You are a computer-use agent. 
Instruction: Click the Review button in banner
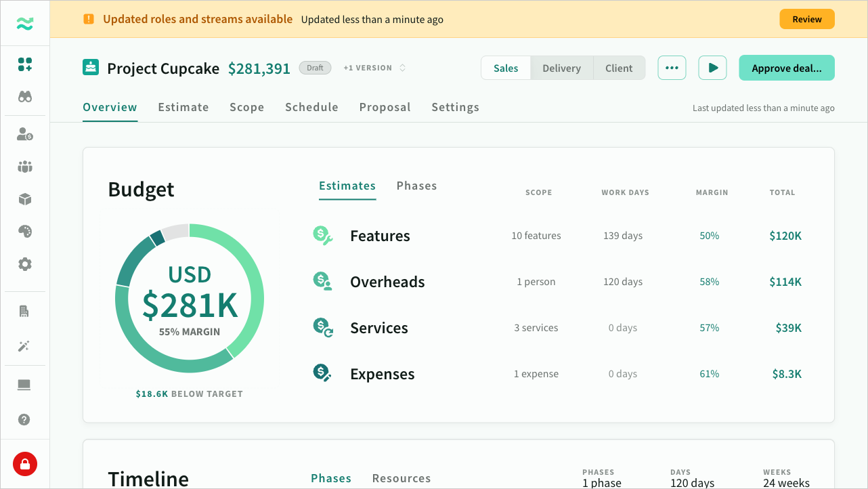[x=807, y=19]
